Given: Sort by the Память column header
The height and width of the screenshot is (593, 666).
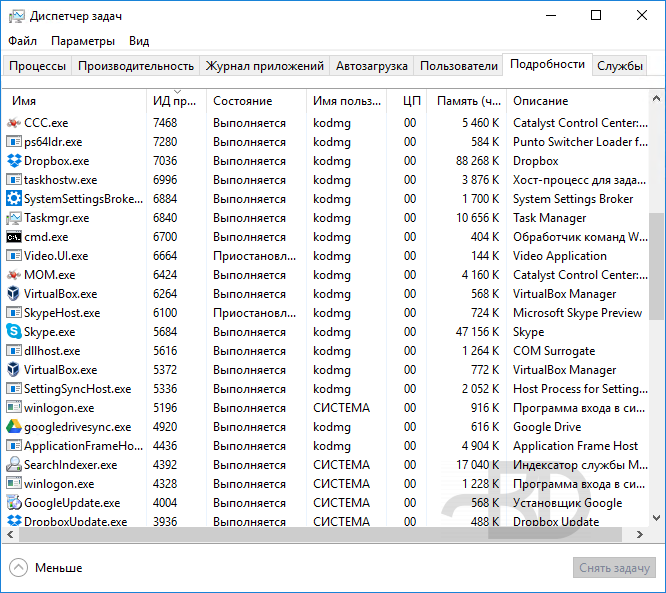Looking at the screenshot, I should pyautogui.click(x=469, y=101).
